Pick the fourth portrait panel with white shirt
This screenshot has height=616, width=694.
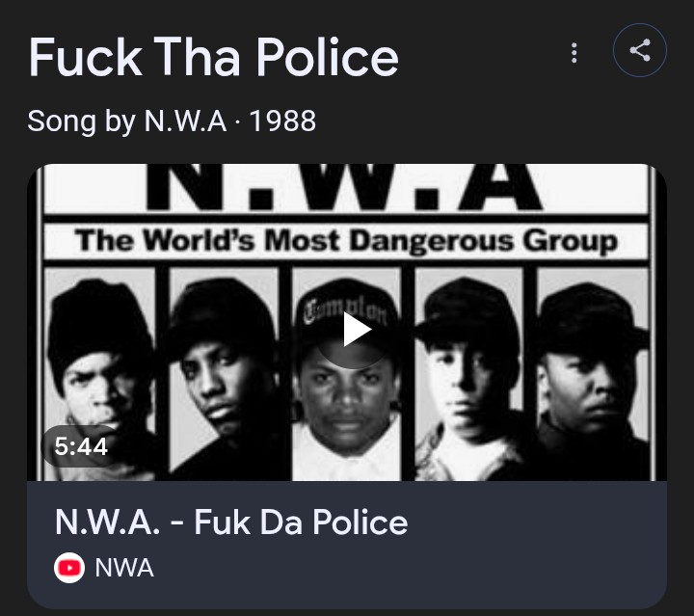pos(468,376)
